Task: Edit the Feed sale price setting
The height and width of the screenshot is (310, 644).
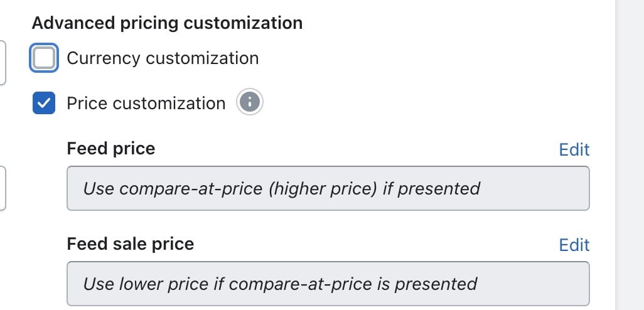Action: 574,245
